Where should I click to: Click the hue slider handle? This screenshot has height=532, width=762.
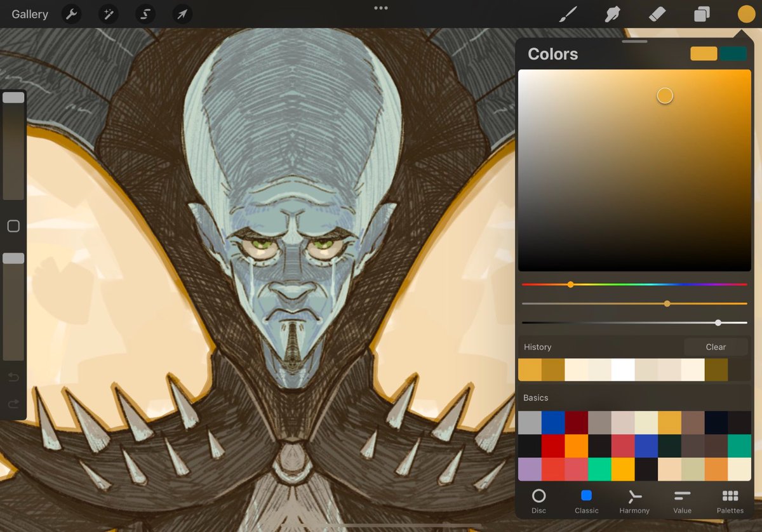[570, 284]
